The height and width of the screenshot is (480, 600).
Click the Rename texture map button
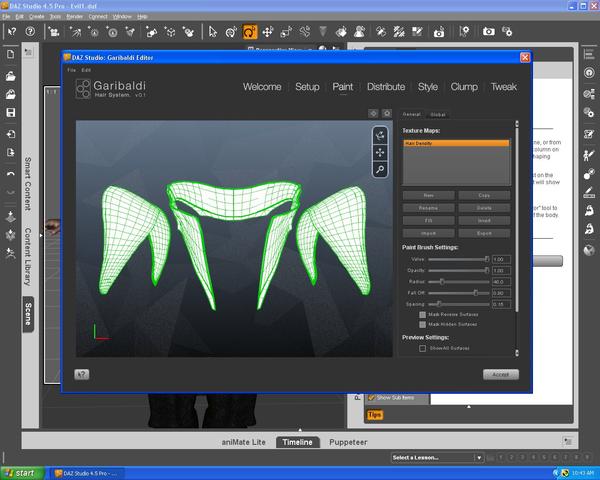tap(429, 208)
